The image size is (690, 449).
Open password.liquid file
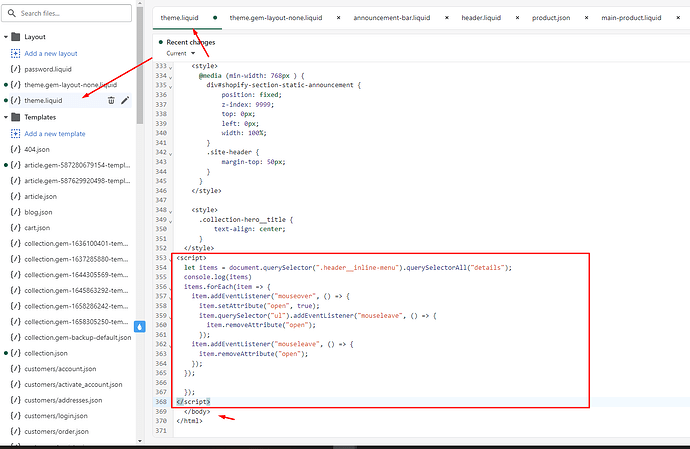[48, 69]
